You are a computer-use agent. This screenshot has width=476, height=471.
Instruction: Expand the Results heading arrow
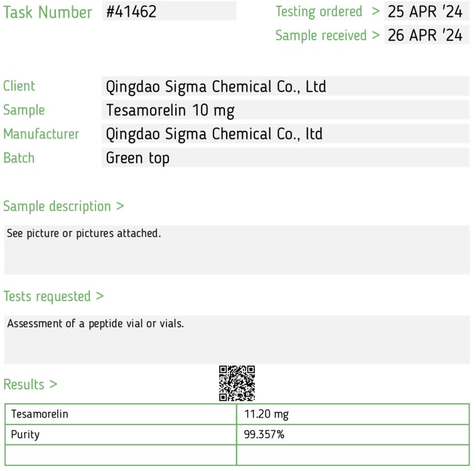click(53, 384)
